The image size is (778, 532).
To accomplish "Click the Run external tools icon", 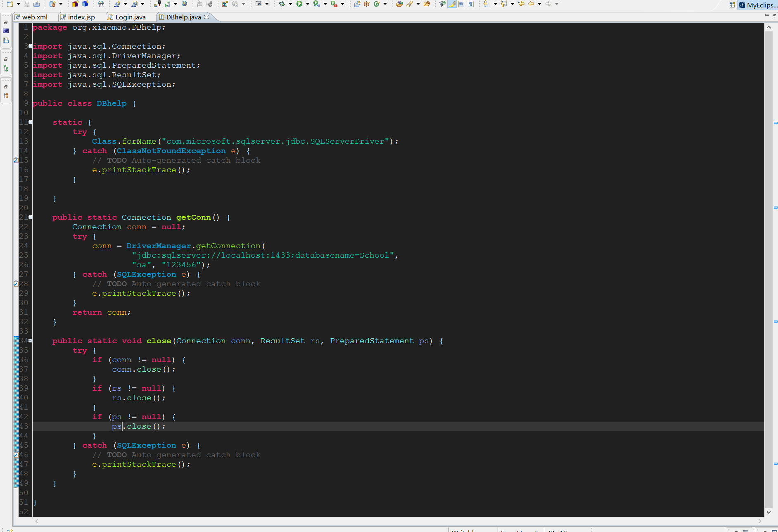I will [334, 4].
